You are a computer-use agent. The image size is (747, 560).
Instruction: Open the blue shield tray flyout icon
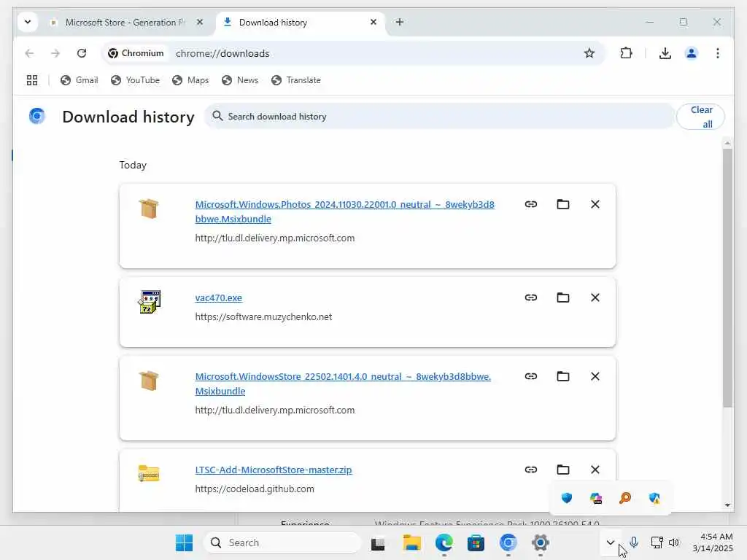[566, 498]
